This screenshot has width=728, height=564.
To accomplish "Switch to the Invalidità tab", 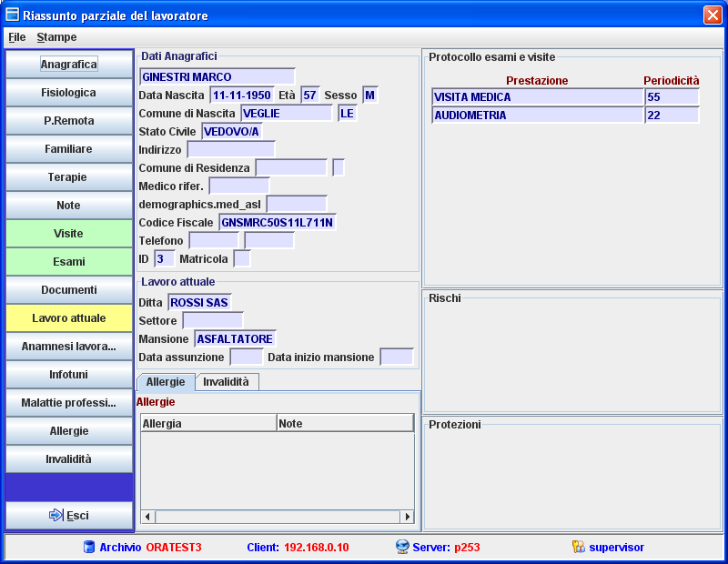I will click(x=227, y=382).
